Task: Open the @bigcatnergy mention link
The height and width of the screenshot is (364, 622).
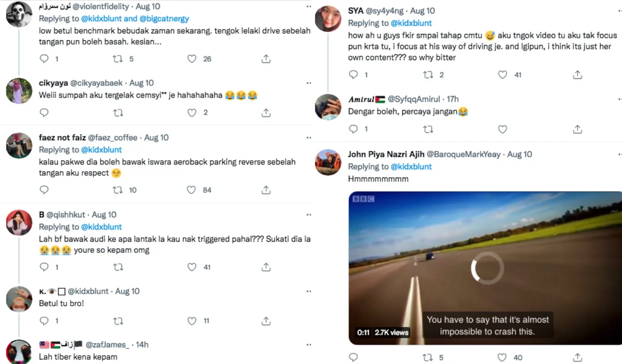Action: 164,19
